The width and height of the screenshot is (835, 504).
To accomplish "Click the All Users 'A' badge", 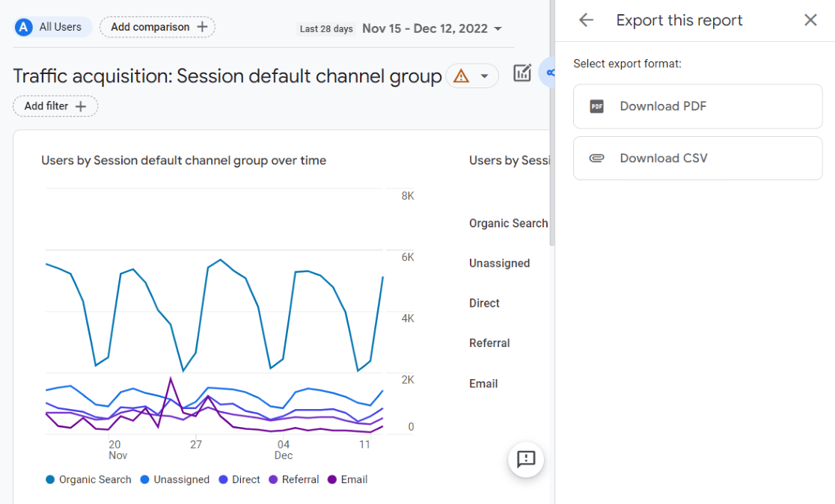I will (24, 27).
